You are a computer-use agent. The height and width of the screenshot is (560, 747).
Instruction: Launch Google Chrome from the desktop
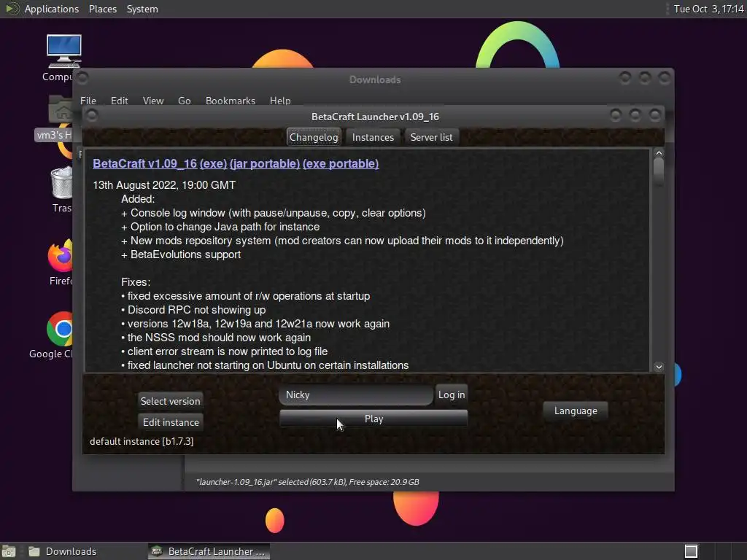(60, 329)
